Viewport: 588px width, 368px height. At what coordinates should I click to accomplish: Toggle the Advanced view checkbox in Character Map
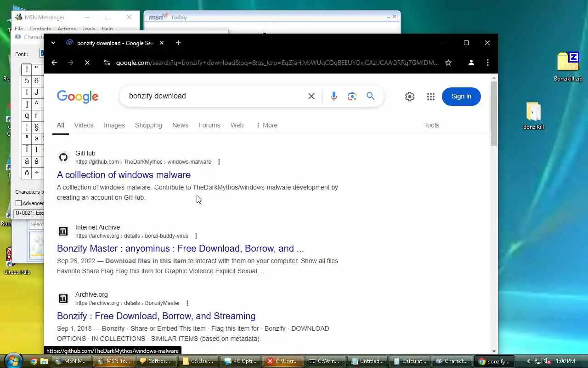[x=18, y=203]
